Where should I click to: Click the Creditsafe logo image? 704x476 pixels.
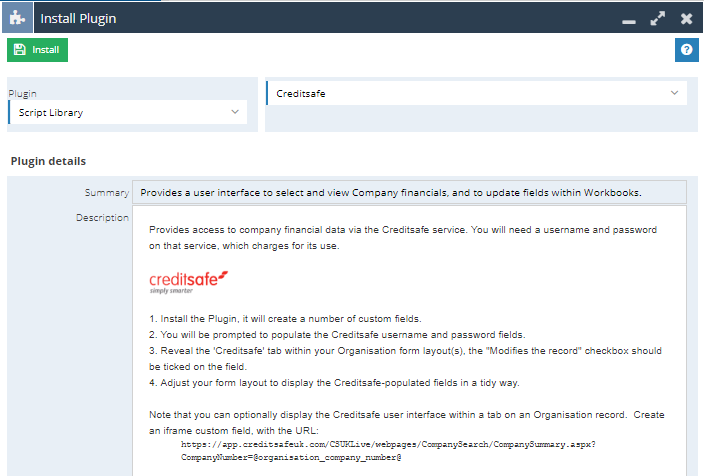click(x=189, y=282)
